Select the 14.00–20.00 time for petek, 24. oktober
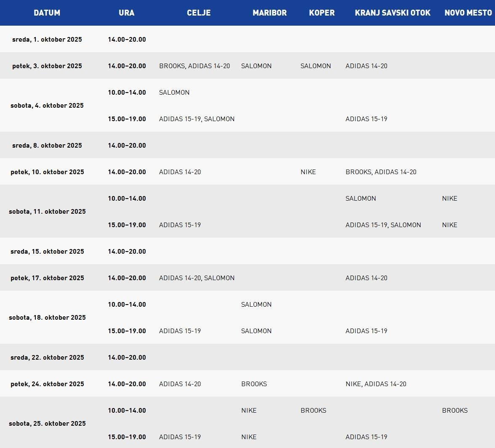The image size is (495, 448). point(127,384)
